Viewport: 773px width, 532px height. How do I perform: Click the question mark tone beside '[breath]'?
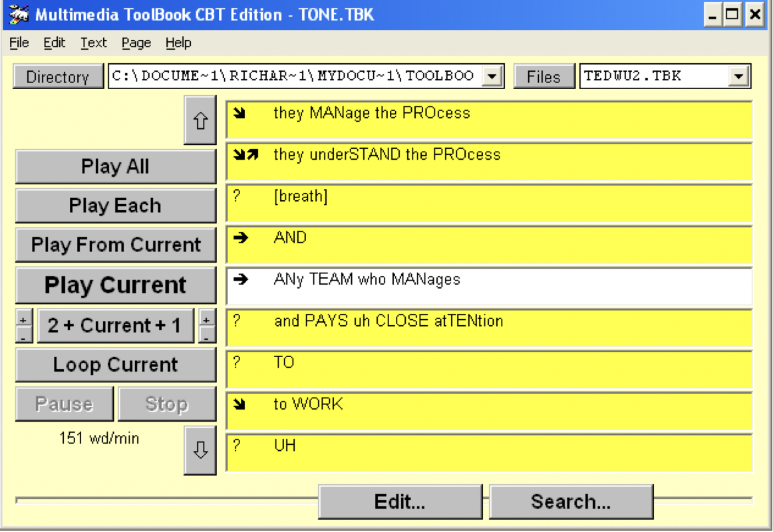[237, 196]
